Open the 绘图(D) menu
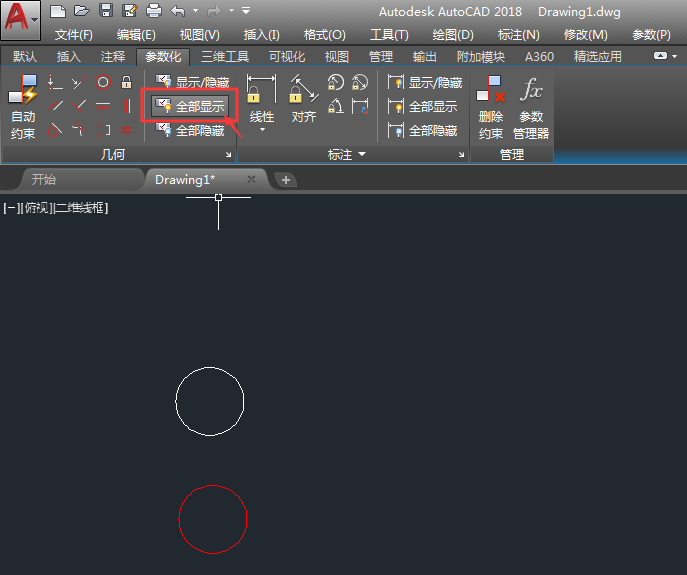The height and width of the screenshot is (575, 687). pos(453,35)
